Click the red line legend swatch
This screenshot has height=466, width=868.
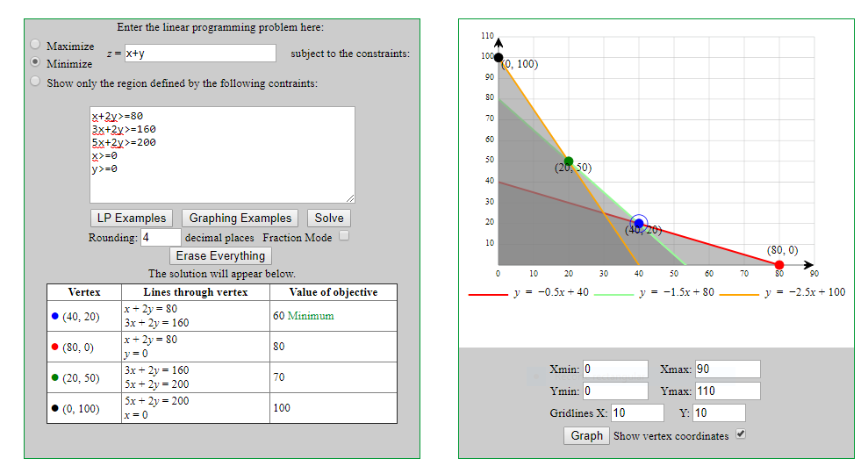[x=487, y=294]
